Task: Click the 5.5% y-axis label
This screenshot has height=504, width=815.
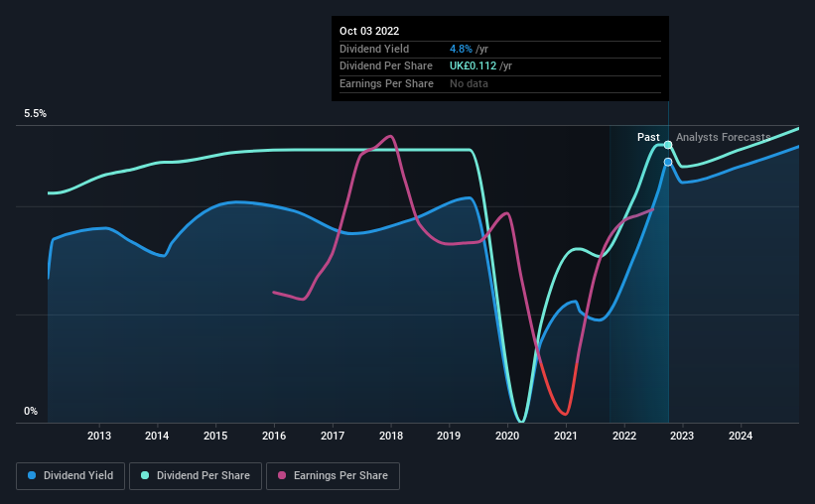Action: (x=35, y=114)
